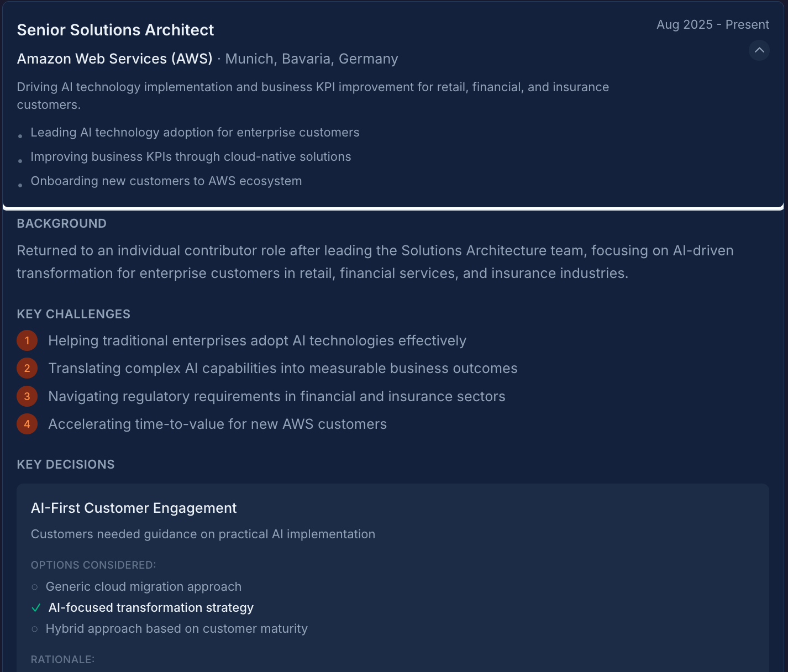Screen dimensions: 788x672
Task: Click the AI-First Customer Engagement decision heading
Action: point(134,508)
